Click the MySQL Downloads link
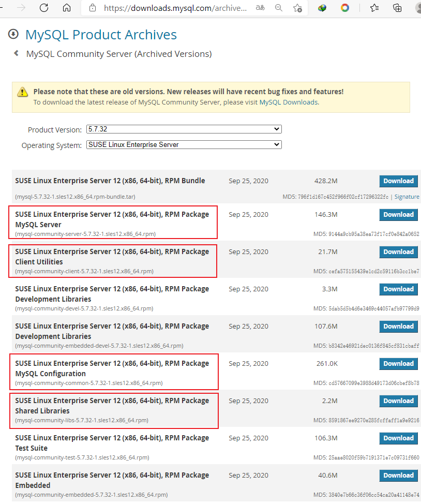421x504 pixels. click(288, 102)
